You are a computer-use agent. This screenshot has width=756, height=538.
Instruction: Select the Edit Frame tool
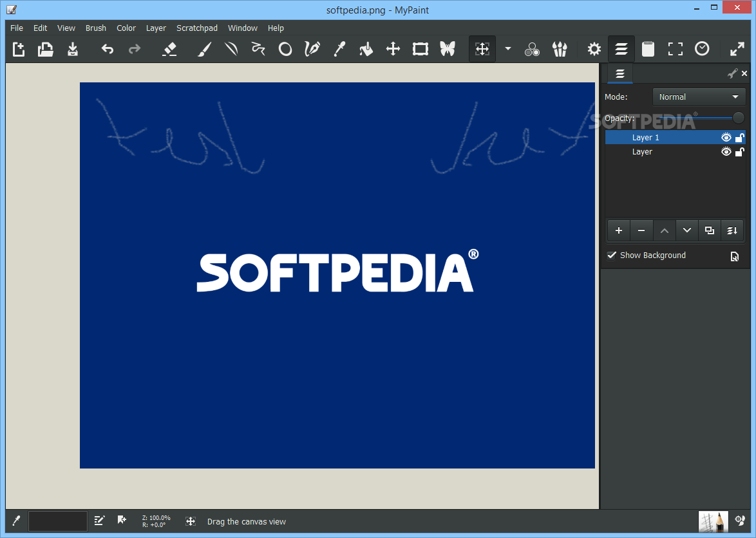click(421, 49)
